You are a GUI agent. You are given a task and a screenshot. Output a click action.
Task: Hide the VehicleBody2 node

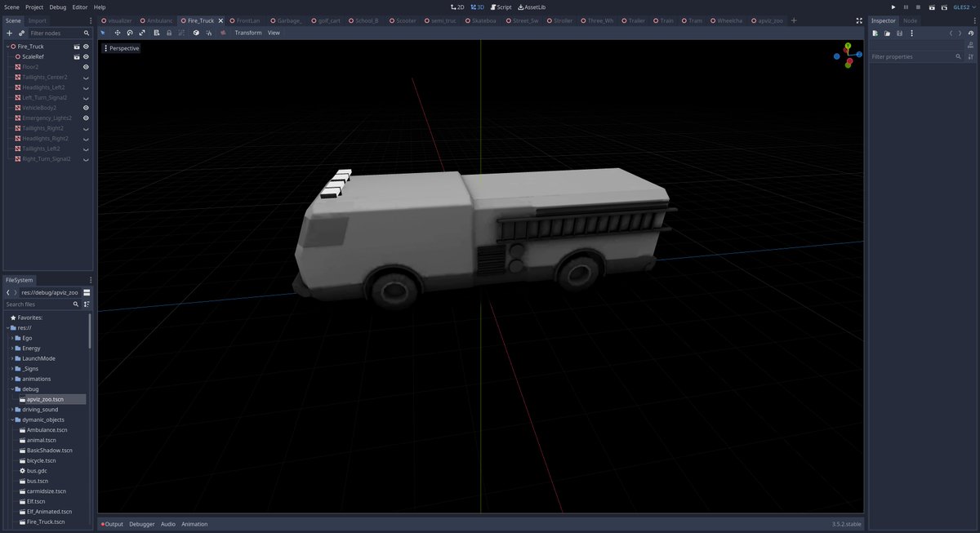tap(86, 108)
